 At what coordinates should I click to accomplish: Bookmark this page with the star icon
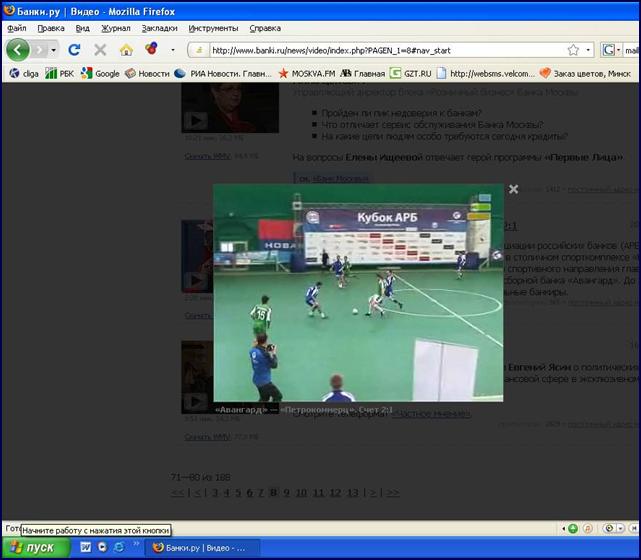tap(573, 50)
